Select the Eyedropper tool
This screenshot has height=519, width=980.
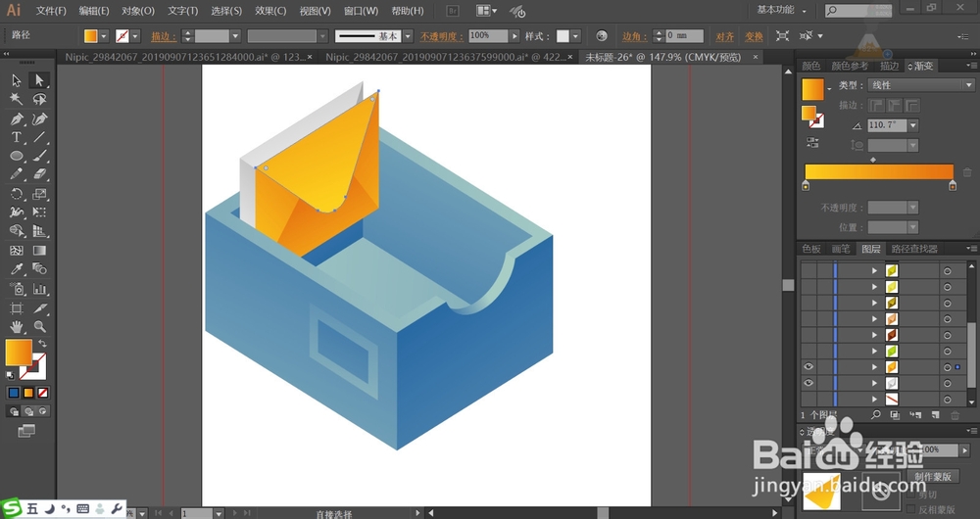[17, 269]
